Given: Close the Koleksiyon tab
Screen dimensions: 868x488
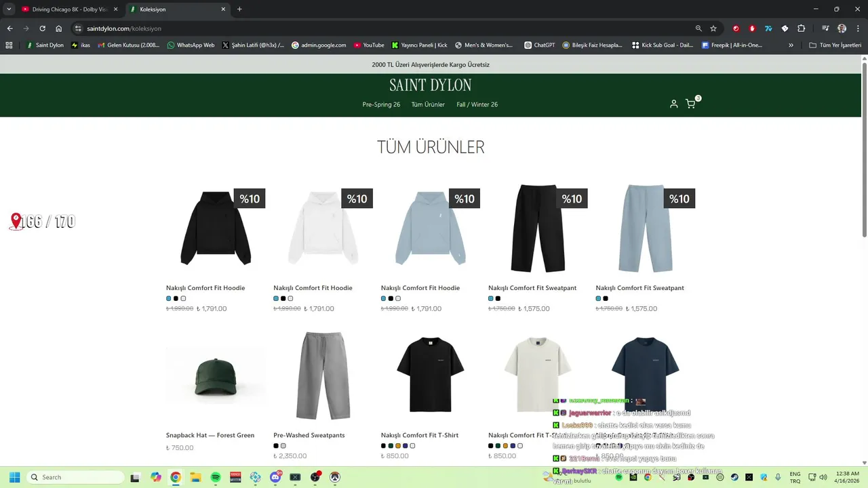Looking at the screenshot, I should [223, 9].
